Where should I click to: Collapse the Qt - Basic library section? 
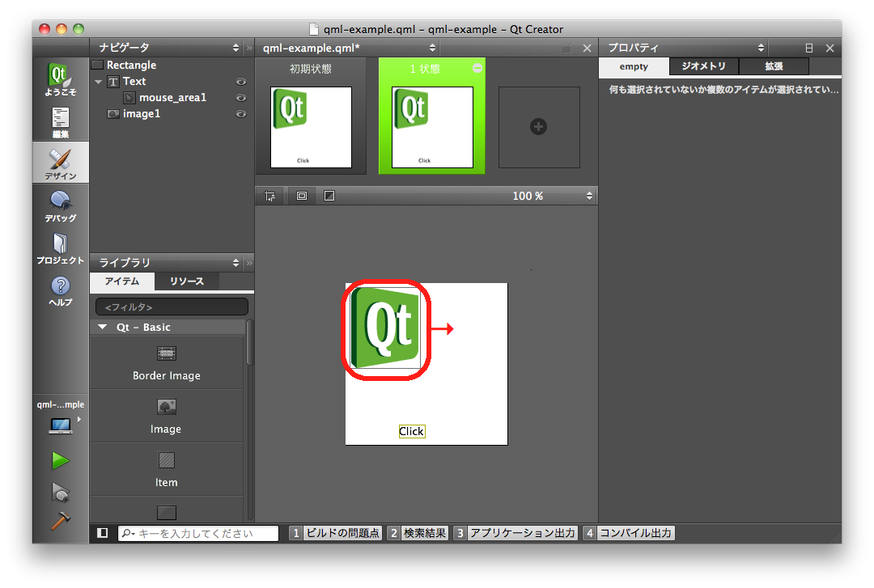coord(102,328)
